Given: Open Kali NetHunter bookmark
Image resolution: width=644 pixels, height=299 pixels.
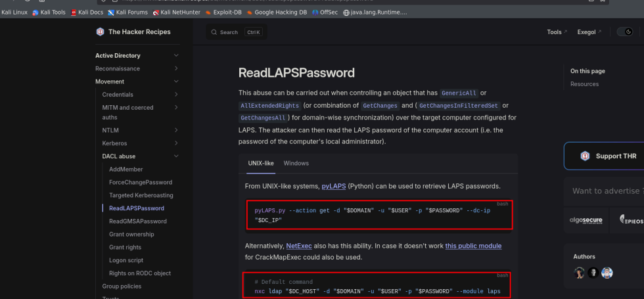Looking at the screenshot, I should point(176,12).
